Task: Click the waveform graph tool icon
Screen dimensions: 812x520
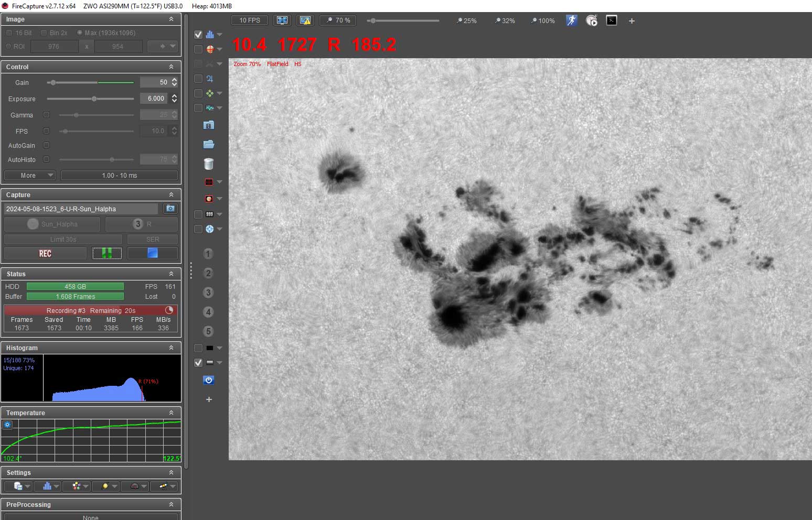Action: pyautogui.click(x=210, y=108)
